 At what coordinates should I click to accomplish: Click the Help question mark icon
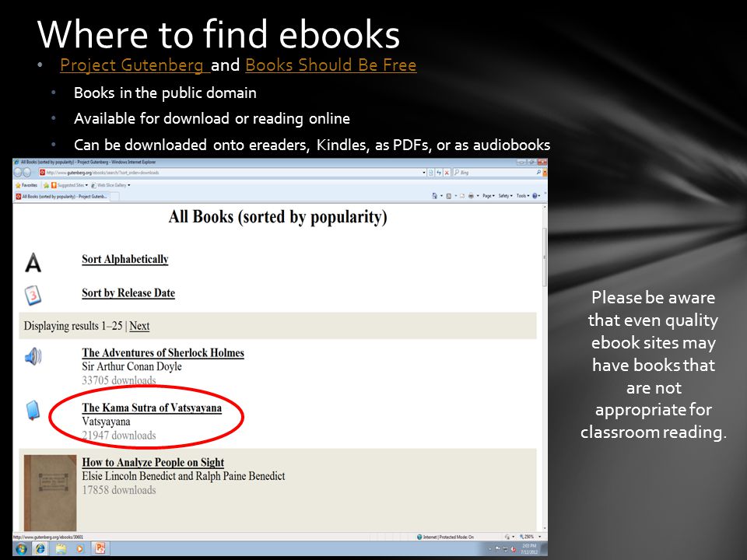click(535, 196)
